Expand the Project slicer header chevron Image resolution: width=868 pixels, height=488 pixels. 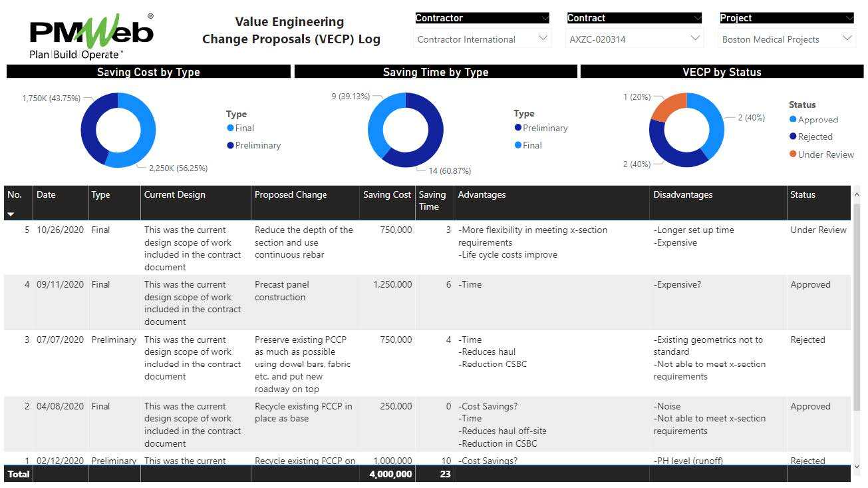849,18
